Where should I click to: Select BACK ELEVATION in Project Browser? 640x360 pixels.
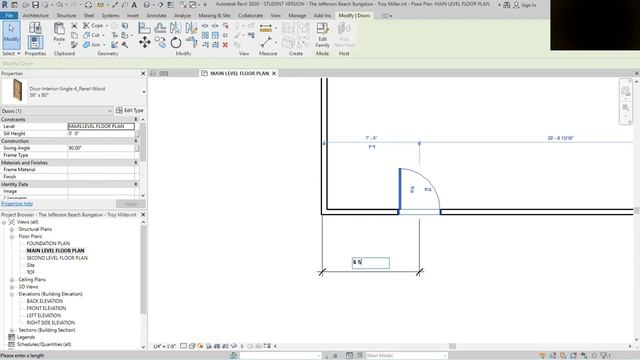45,301
